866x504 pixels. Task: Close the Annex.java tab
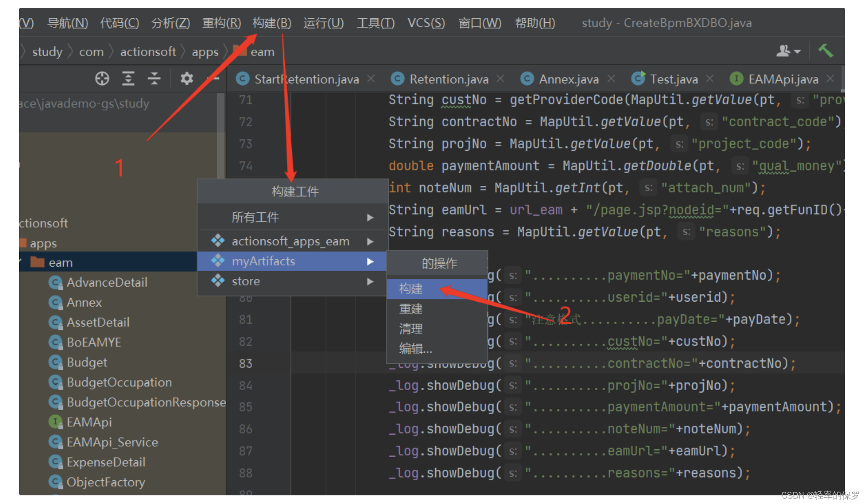click(611, 79)
